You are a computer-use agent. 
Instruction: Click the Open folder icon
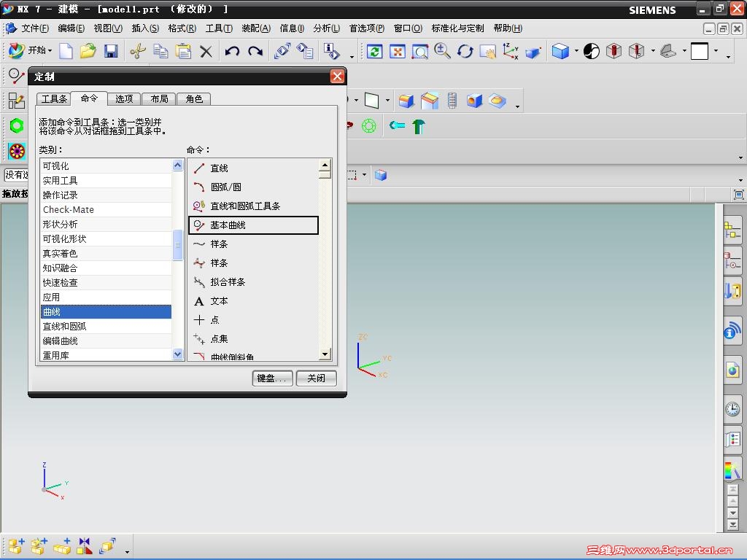coord(88,51)
